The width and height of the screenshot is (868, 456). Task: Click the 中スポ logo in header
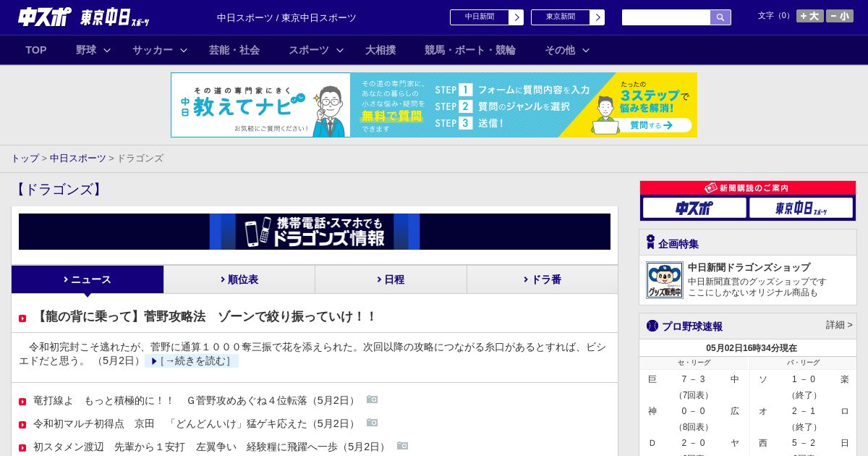(x=45, y=17)
